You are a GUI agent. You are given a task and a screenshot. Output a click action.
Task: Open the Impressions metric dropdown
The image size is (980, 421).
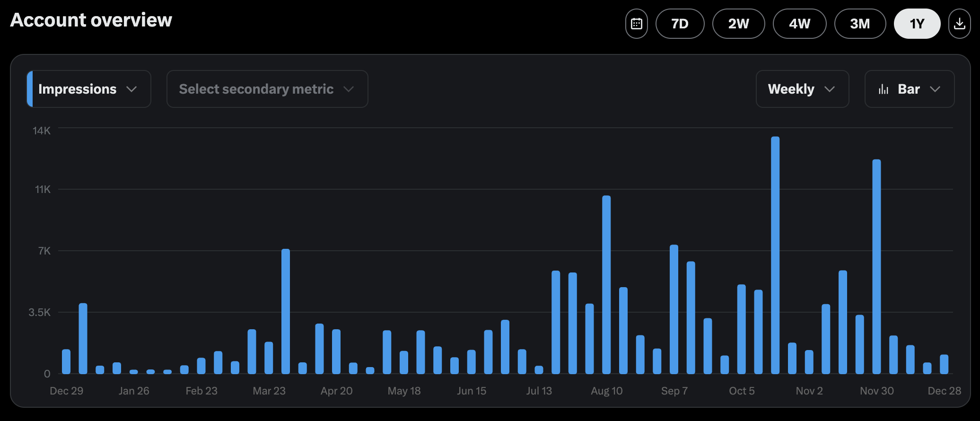pos(88,89)
